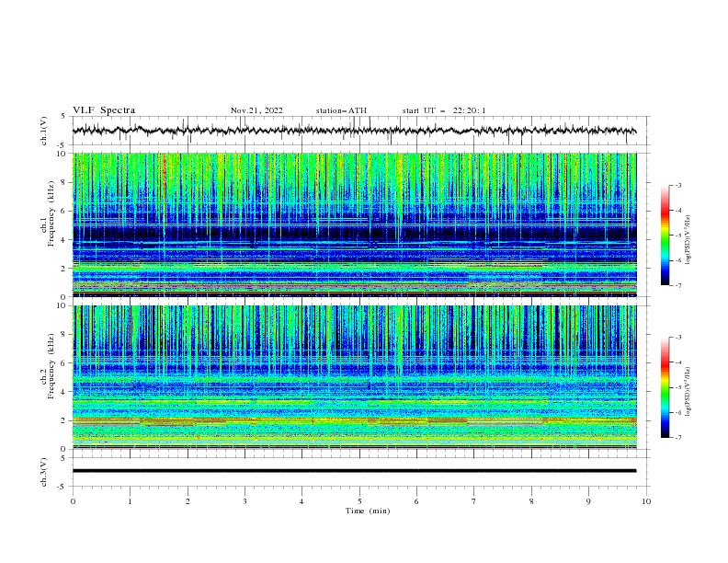Click the ch.3 flat black trace

coord(354,471)
